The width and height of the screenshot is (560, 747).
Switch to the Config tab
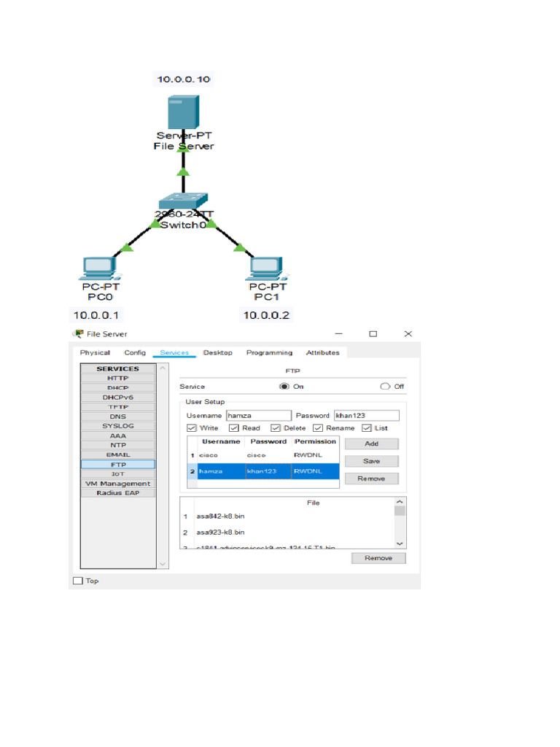point(135,352)
